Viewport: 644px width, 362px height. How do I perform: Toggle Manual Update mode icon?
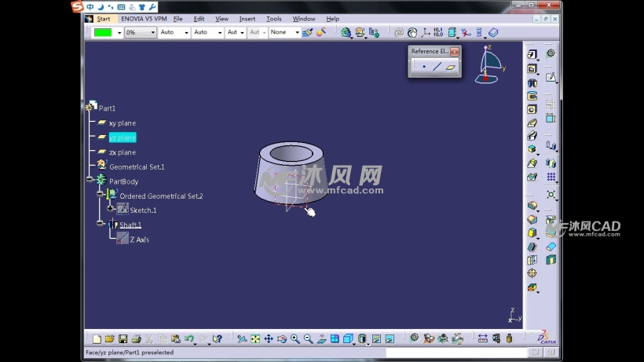[412, 32]
